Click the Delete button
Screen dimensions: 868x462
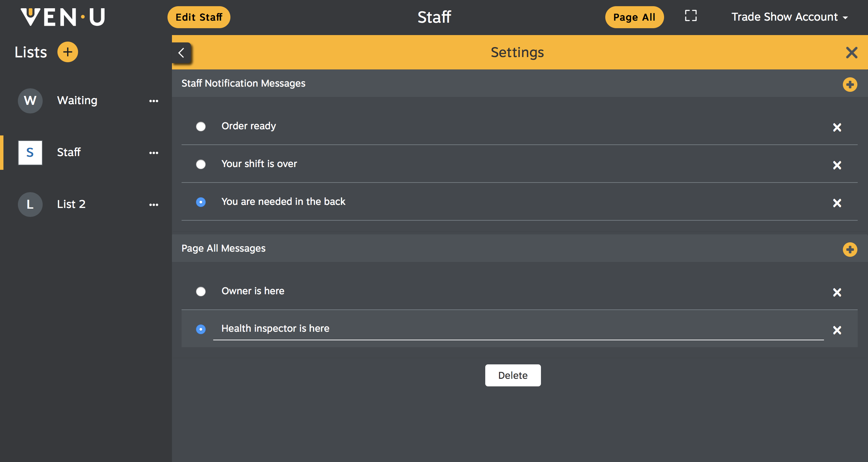[513, 375]
